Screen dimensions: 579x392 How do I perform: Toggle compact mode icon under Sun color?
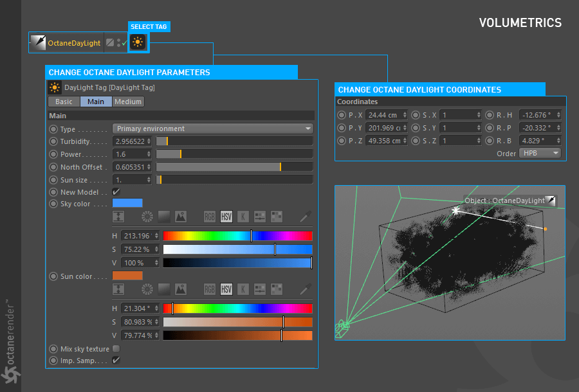pyautogui.click(x=118, y=289)
